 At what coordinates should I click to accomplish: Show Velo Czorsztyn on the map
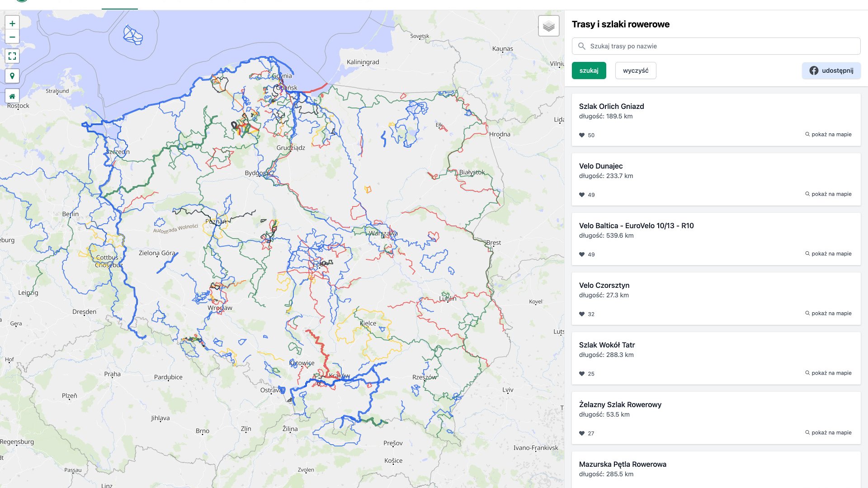828,313
